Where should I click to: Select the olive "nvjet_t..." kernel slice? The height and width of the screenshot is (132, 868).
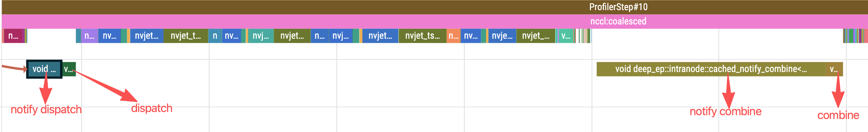click(186, 36)
